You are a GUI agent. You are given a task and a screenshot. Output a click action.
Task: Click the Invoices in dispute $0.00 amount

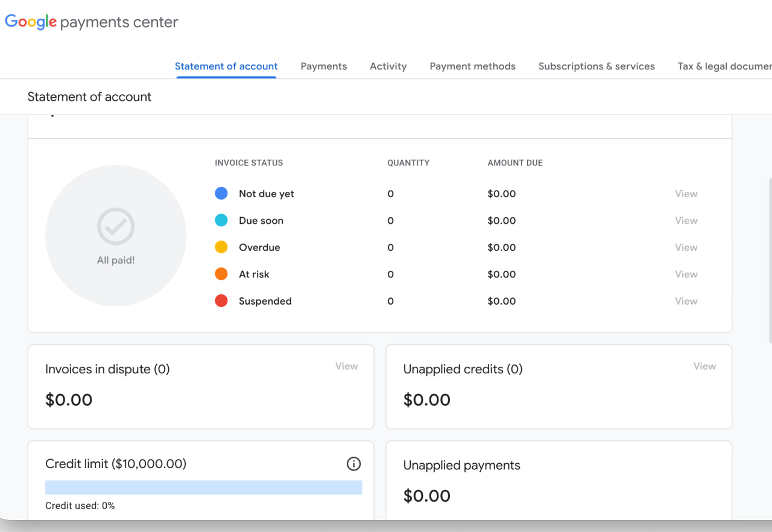tap(69, 400)
